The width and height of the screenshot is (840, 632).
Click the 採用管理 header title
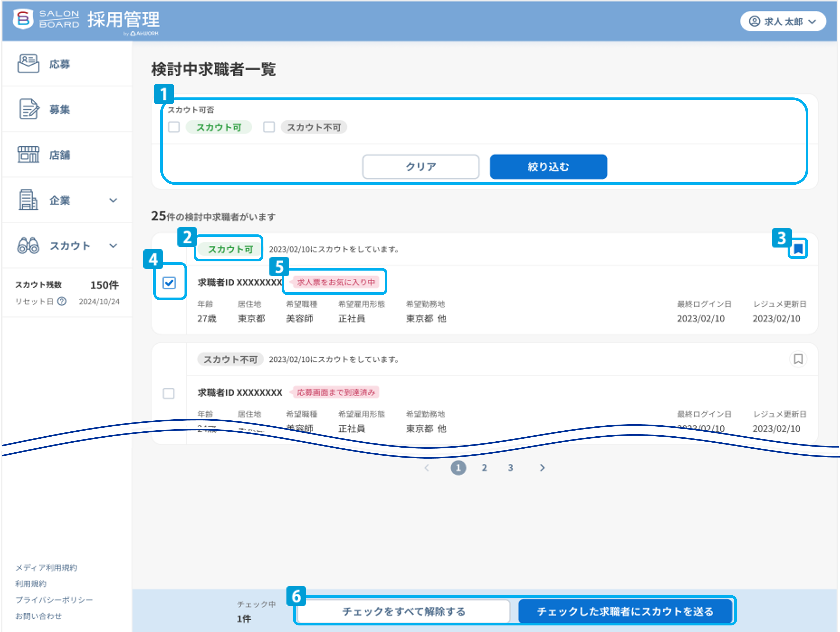click(123, 19)
